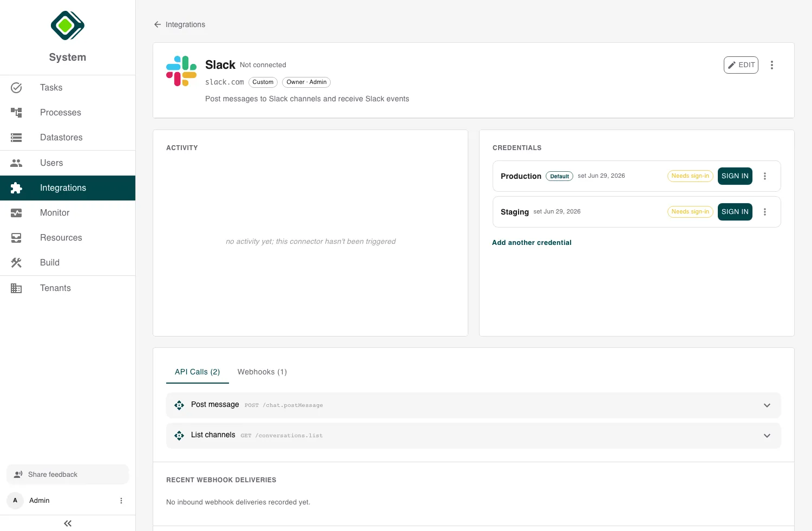This screenshot has height=531, width=812.
Task: Click the List channels API call icon
Action: coord(179,436)
